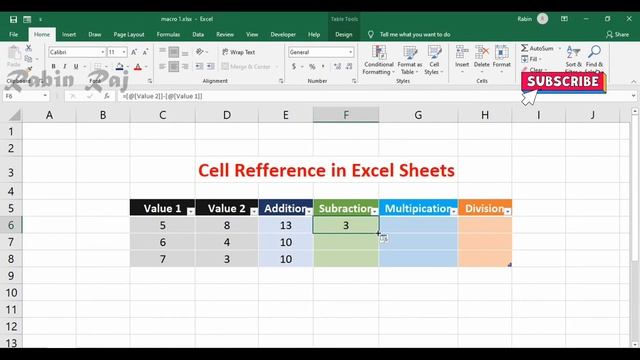Screen dimensions: 640x360
Task: Click AutoCorrect options icon near cell F6
Action: [384, 239]
